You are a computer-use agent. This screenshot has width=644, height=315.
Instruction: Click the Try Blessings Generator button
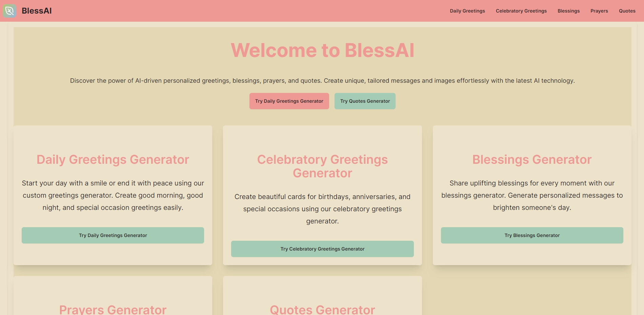coord(532,235)
